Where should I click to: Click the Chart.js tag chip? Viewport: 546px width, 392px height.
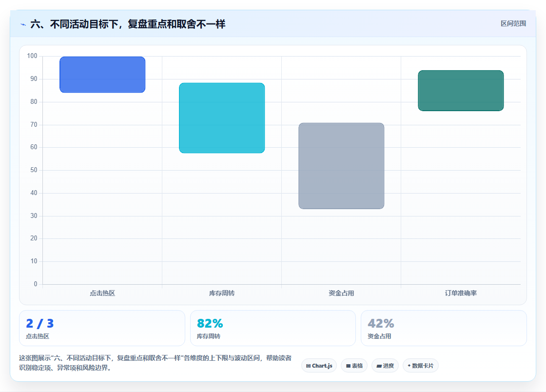coord(319,366)
